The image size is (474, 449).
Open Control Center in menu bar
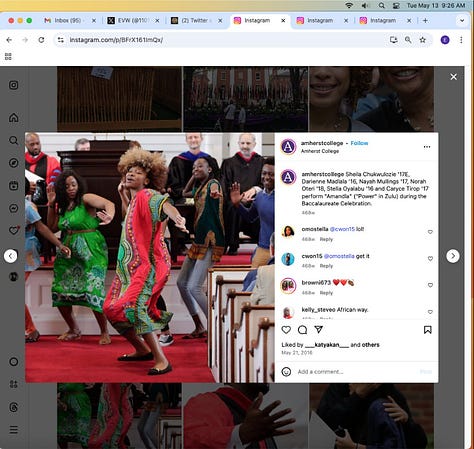(396, 6)
